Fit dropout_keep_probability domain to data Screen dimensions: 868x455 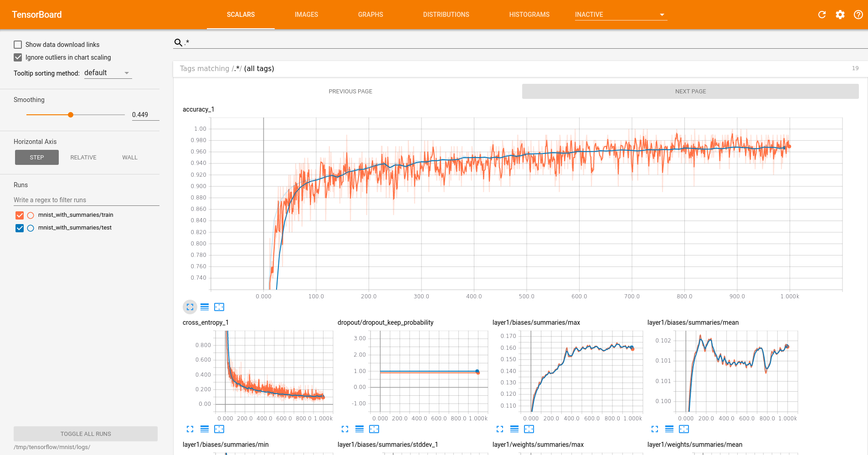[374, 429]
